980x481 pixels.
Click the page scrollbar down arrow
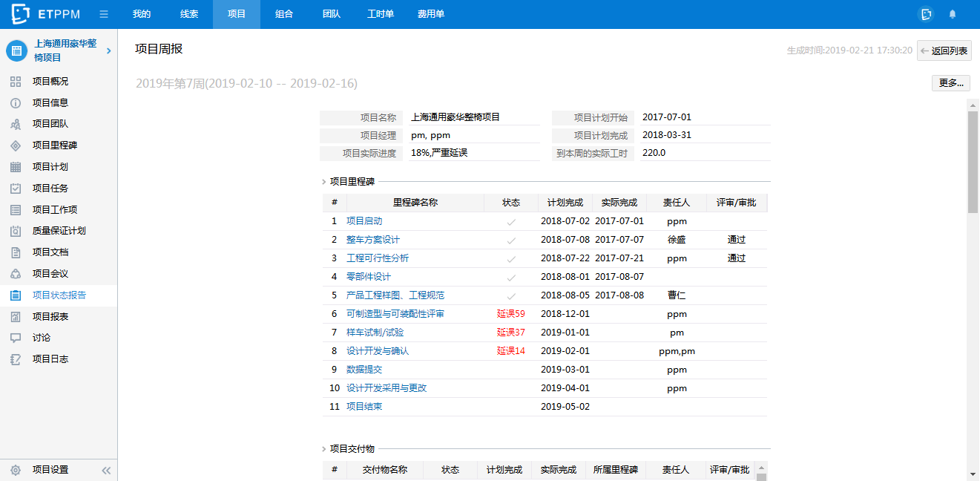[973, 474]
